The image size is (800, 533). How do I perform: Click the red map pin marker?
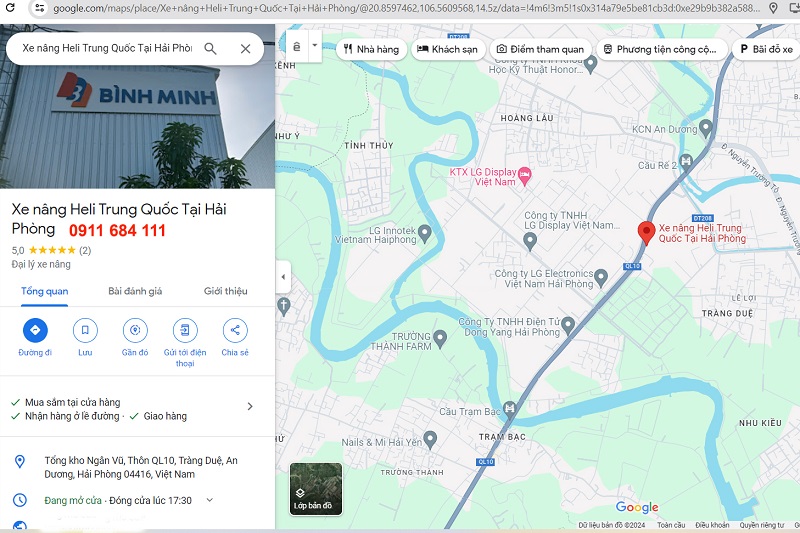coord(646,232)
